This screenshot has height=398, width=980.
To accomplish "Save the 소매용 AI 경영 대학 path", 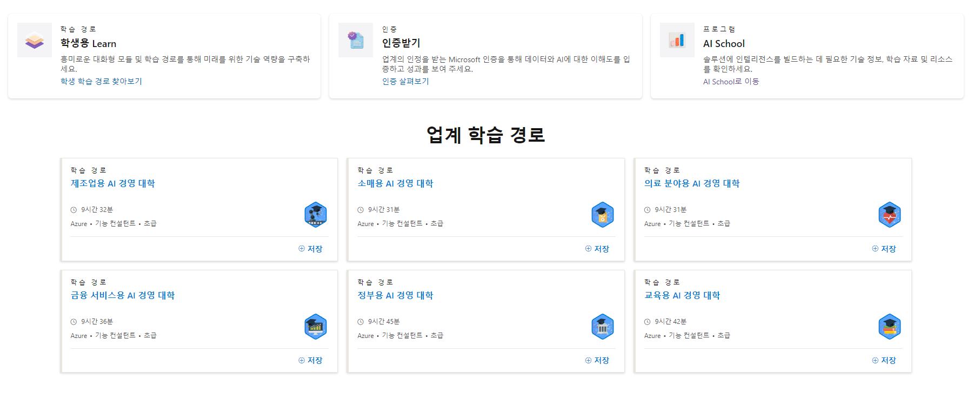I will tap(597, 249).
